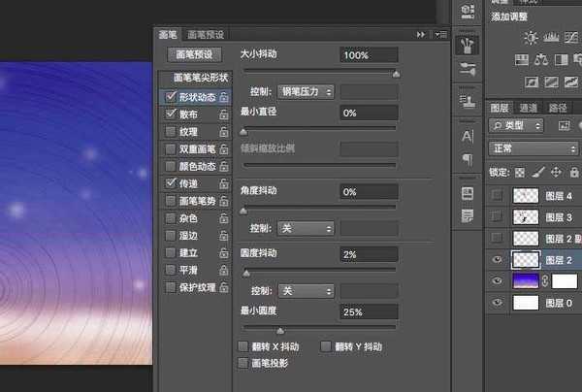The width and height of the screenshot is (582, 392).
Task: Lock transparent pixels checkerboard icon
Action: [520, 173]
